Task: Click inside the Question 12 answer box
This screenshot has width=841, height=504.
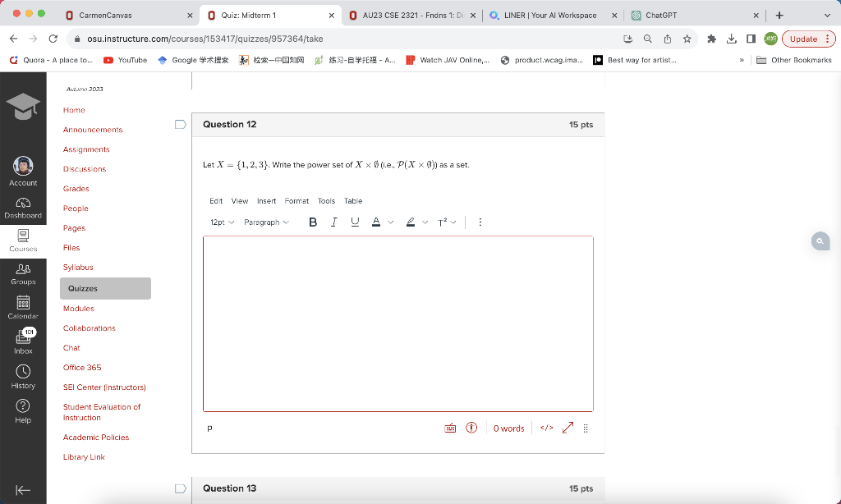Action: 398,323
